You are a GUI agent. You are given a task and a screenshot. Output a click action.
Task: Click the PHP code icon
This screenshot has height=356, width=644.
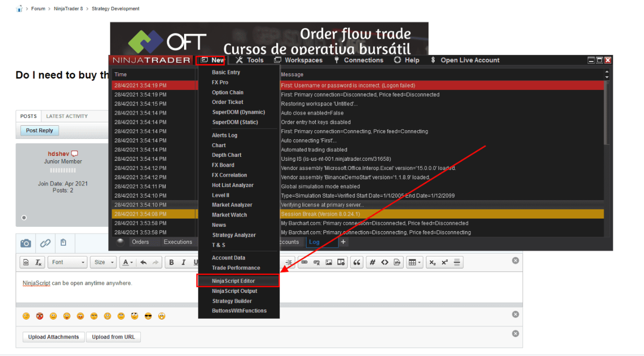[397, 262]
